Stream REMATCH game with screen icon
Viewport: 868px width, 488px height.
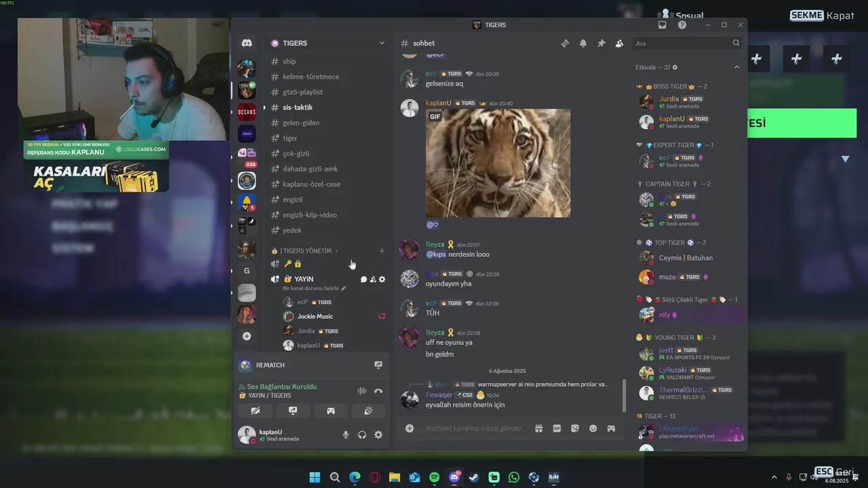coord(378,365)
